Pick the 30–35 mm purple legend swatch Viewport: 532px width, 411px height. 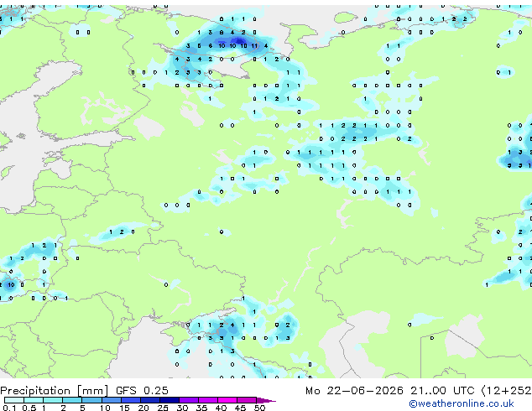(x=189, y=400)
